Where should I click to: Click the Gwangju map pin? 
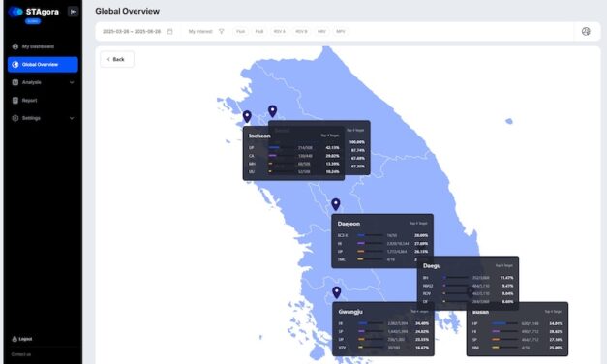tap(337, 292)
